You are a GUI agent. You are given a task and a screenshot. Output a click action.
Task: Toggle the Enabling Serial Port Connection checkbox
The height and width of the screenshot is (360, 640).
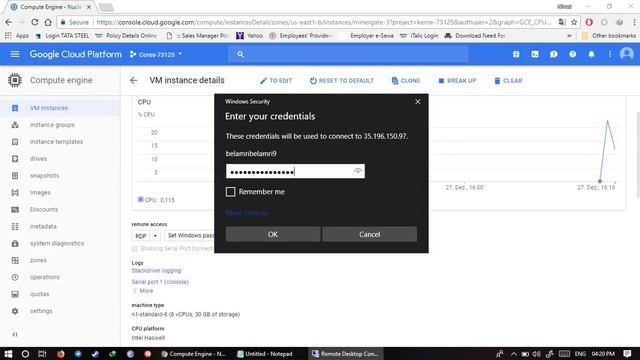135,249
